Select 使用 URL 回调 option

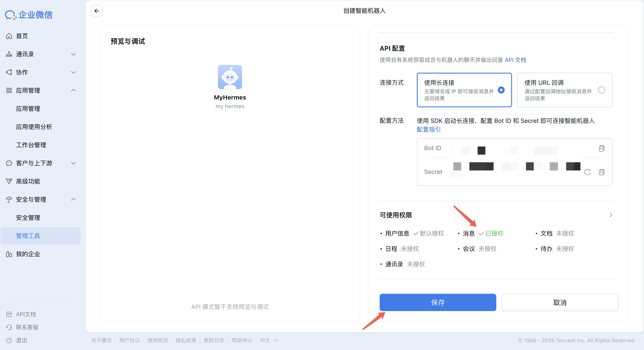coord(564,90)
